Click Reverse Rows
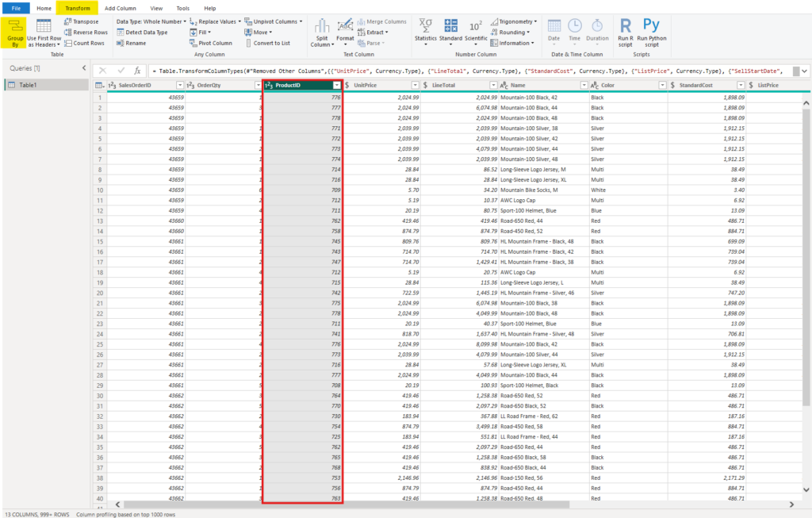Image resolution: width=812 pixels, height=518 pixels. click(x=86, y=32)
